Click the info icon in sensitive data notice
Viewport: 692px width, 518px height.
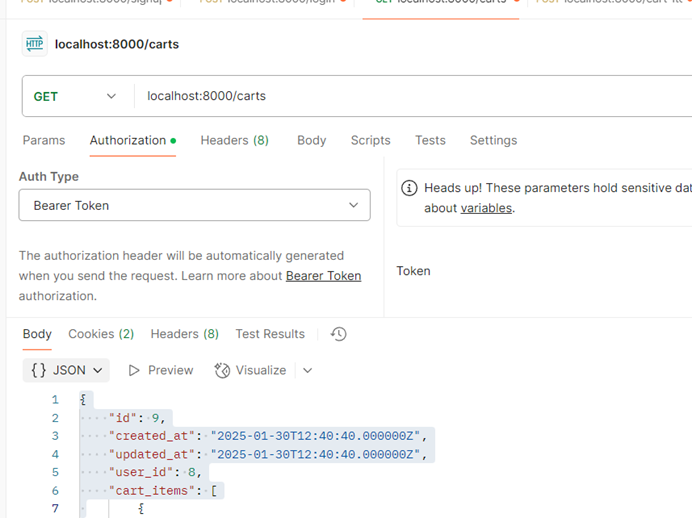(409, 188)
